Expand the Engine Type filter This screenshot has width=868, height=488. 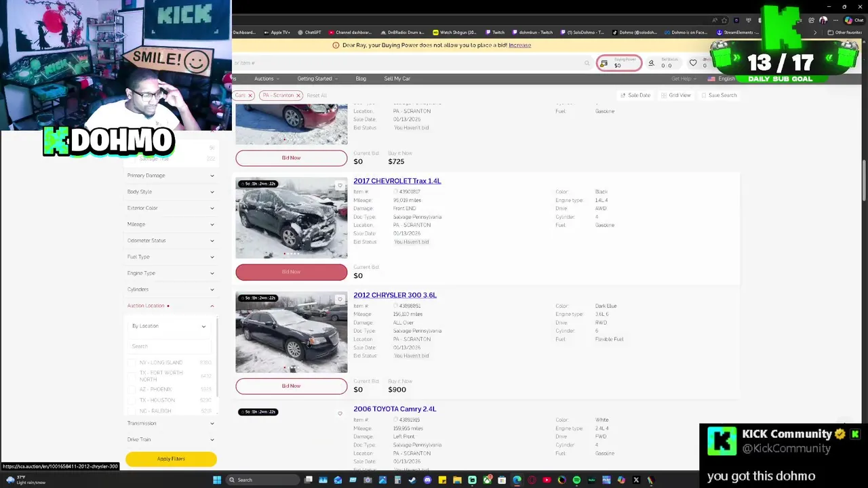tap(171, 273)
